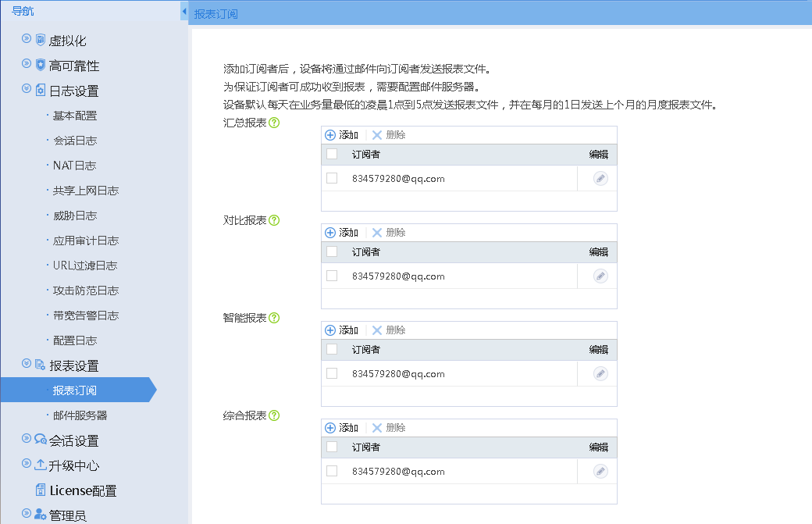
Task: Check the subscriber row checkbox in 综合报表
Action: (x=332, y=471)
